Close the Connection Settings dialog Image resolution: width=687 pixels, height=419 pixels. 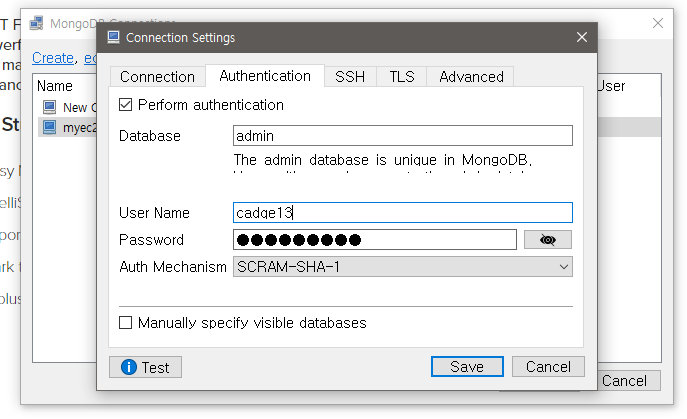pos(582,37)
